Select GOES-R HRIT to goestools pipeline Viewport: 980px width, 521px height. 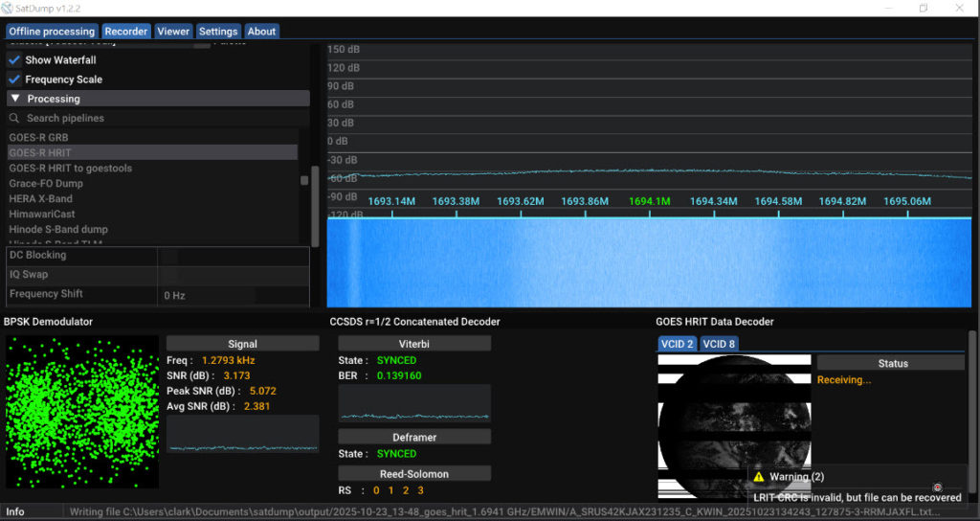pyautogui.click(x=71, y=169)
